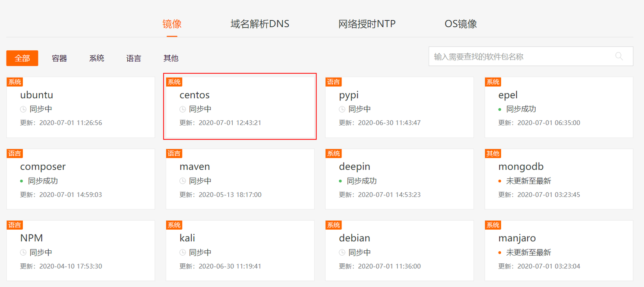The height and width of the screenshot is (287, 644).
Task: Click the clock icon on centos card
Action: click(183, 109)
